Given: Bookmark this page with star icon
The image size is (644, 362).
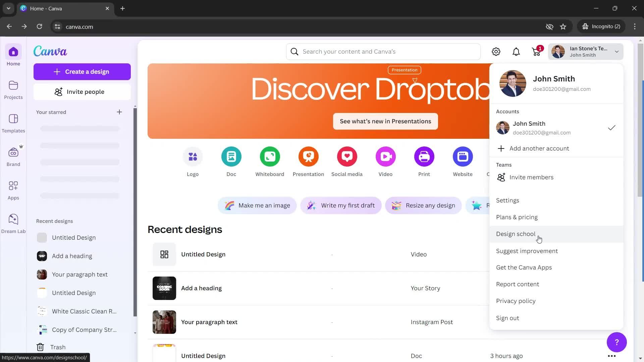Looking at the screenshot, I should pyautogui.click(x=563, y=26).
